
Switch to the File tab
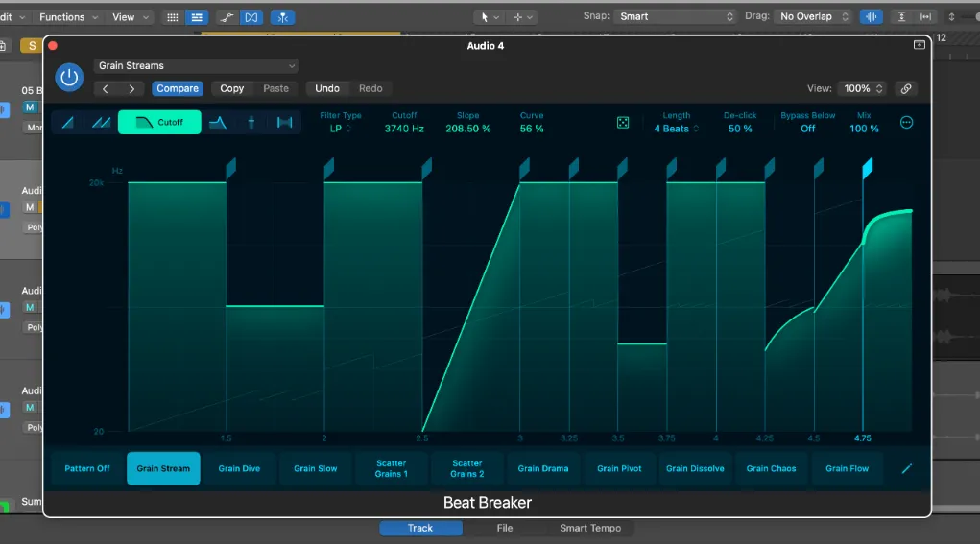505,528
